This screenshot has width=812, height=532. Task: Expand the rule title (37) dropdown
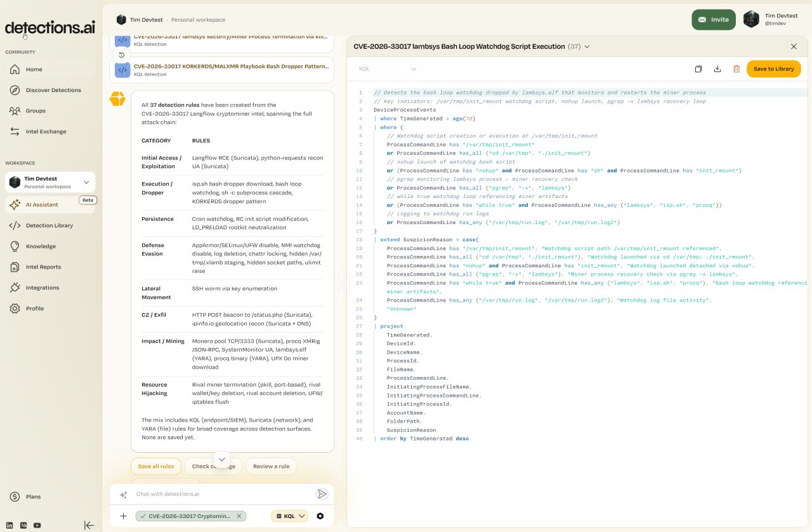tap(587, 46)
